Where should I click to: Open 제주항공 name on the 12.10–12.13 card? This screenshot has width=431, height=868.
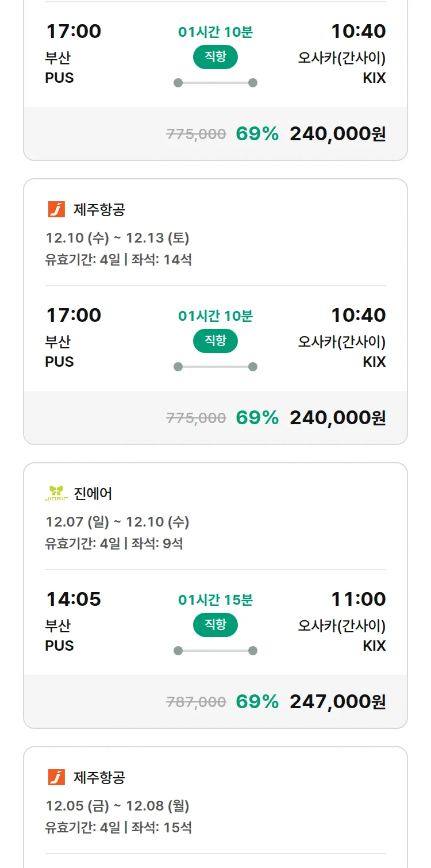[x=99, y=210]
